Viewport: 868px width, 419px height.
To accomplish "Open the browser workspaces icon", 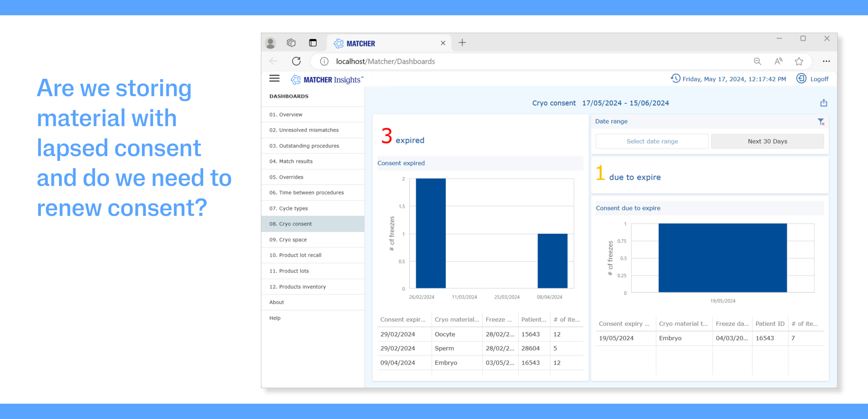I will point(291,43).
